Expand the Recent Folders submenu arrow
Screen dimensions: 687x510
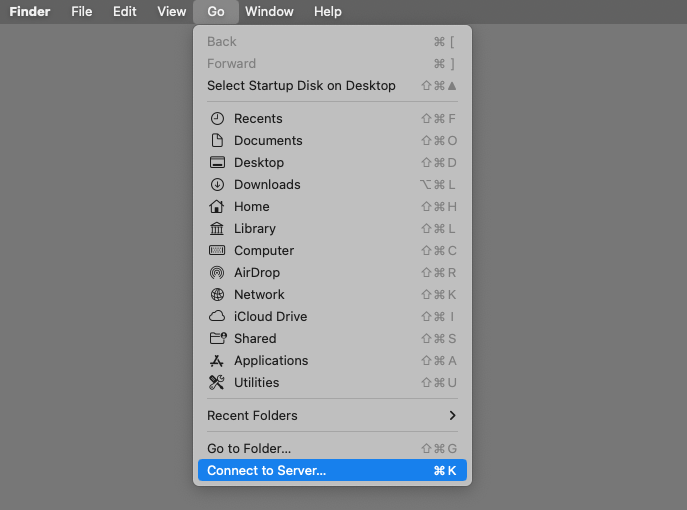click(x=452, y=415)
